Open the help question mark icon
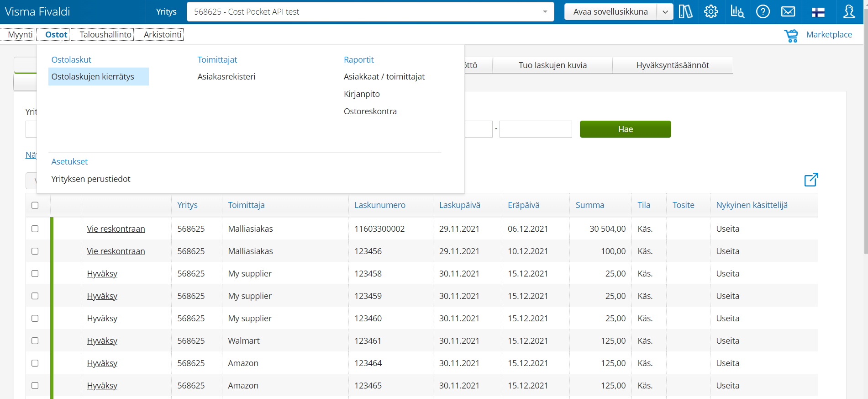This screenshot has height=399, width=868. point(763,11)
